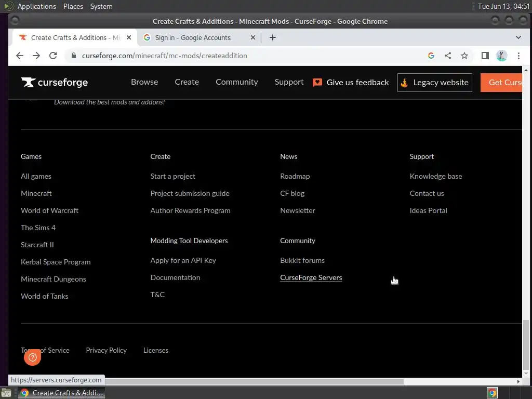Close the Sign in Google Accounts tab

253,37
